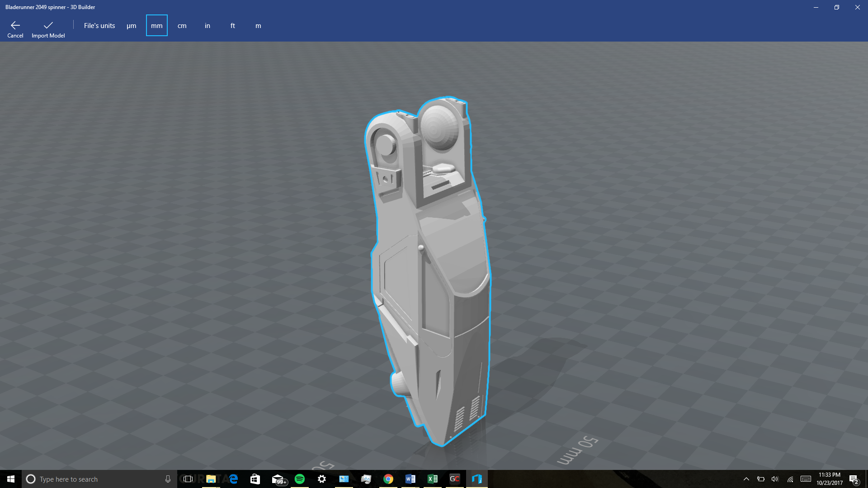Open Action Center notifications
The image size is (868, 488).
(x=854, y=479)
